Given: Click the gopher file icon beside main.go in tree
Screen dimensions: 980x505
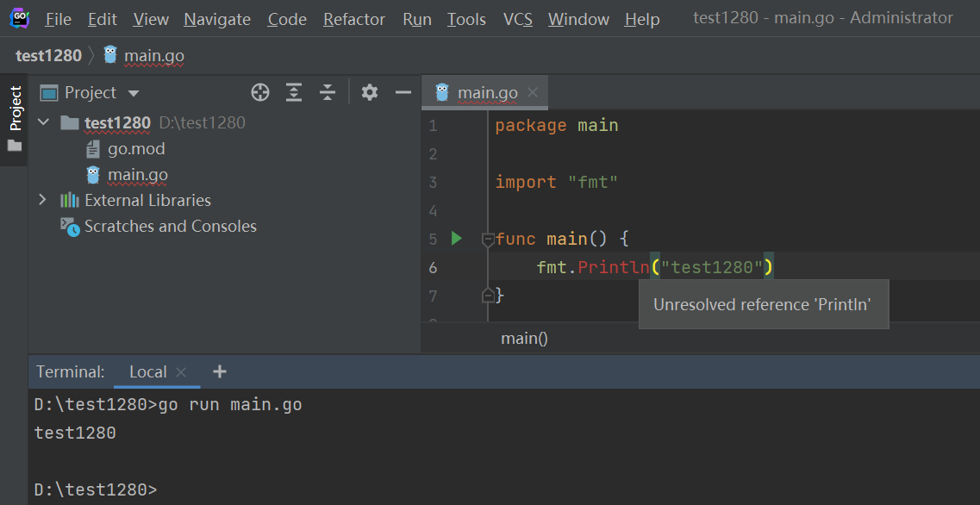Looking at the screenshot, I should pos(93,175).
